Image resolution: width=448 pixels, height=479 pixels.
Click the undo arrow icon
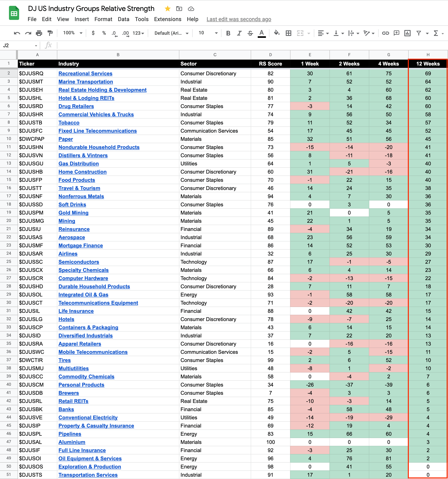17,33
